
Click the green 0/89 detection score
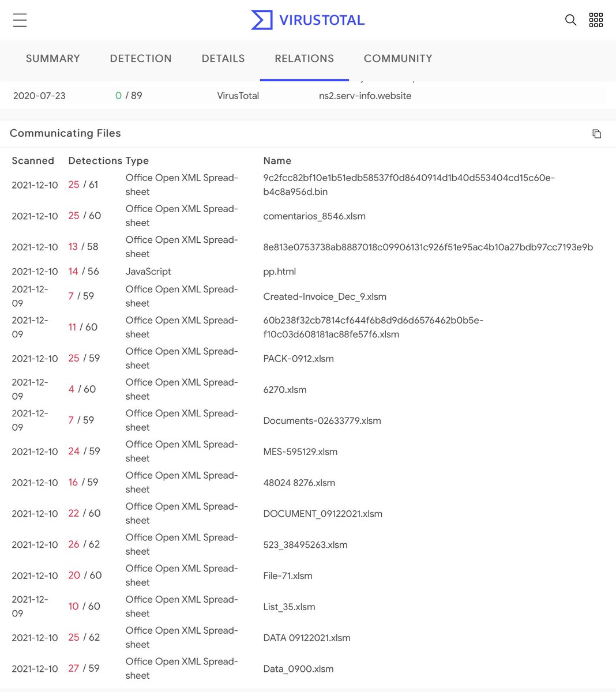click(x=128, y=96)
